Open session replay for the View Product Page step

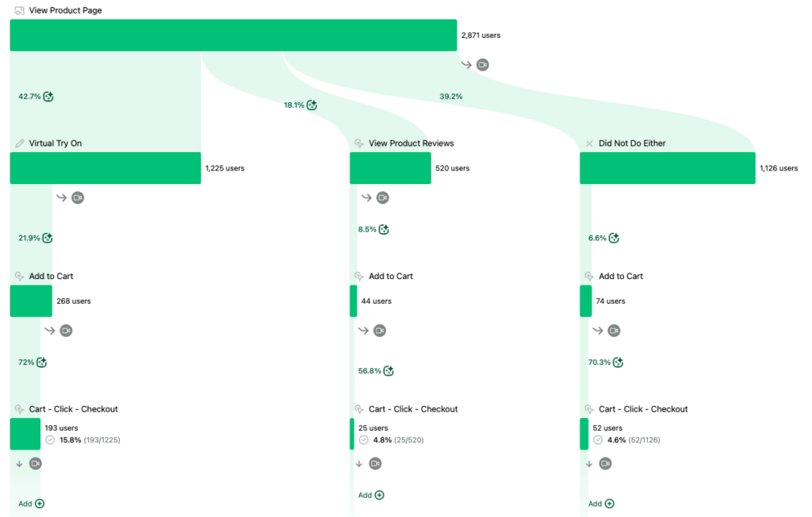pyautogui.click(x=482, y=64)
